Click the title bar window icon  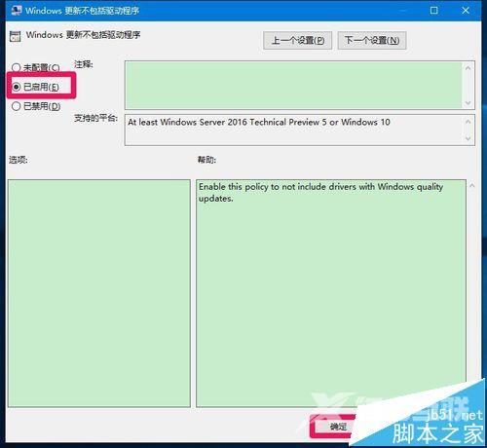17,10
